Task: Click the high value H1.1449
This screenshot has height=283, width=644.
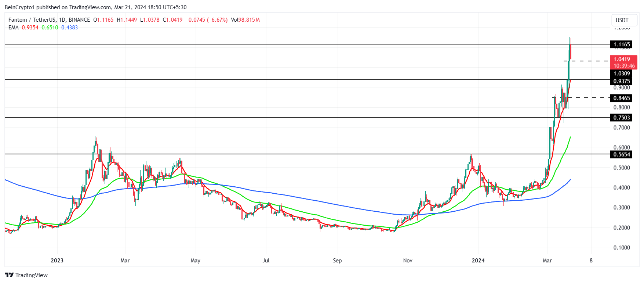Action: pyautogui.click(x=127, y=20)
